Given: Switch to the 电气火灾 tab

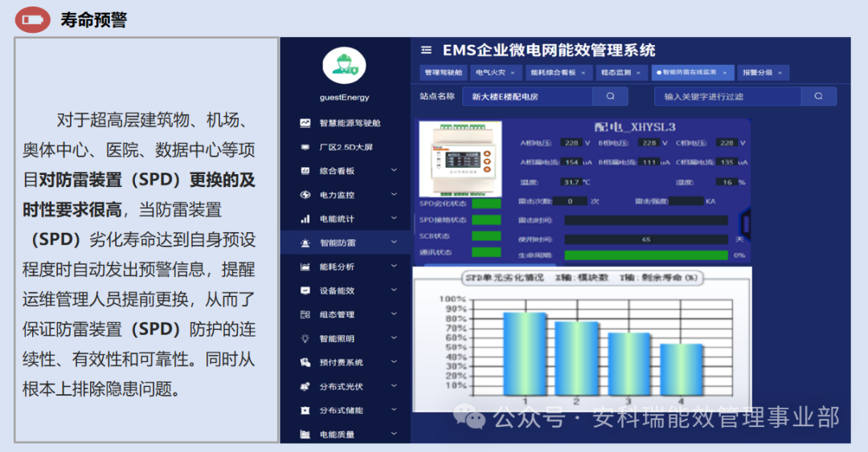Looking at the screenshot, I should coord(495,72).
